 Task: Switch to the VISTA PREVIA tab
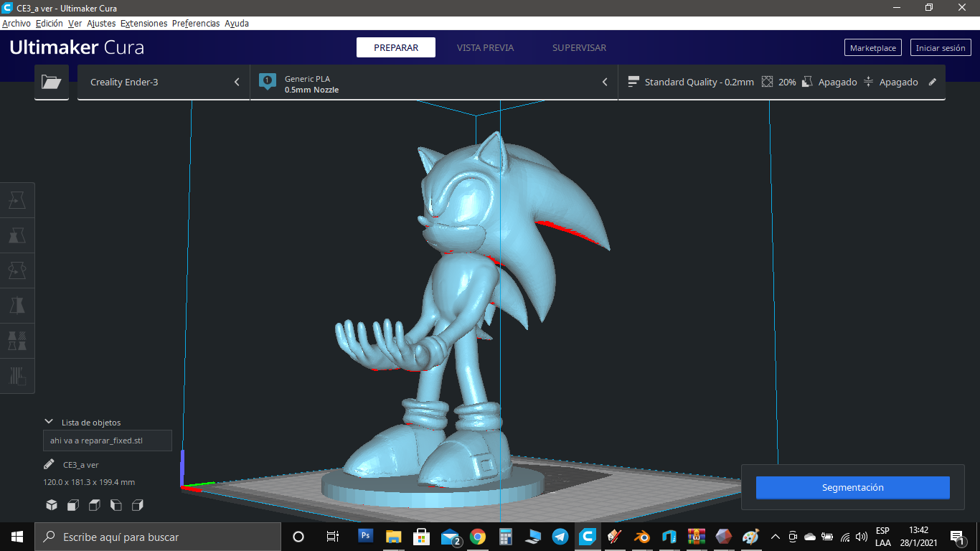pos(484,47)
